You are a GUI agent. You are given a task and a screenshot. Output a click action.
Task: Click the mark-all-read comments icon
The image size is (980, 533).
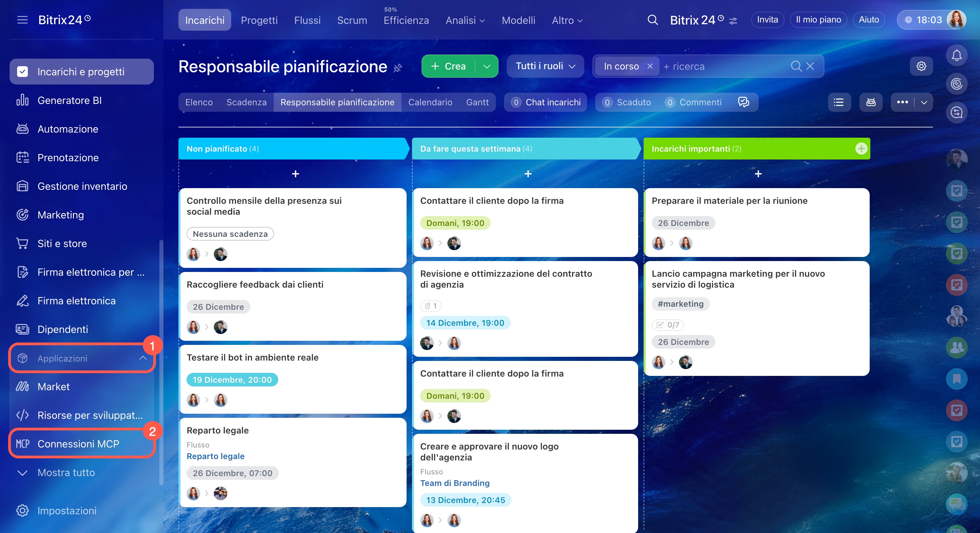point(743,102)
